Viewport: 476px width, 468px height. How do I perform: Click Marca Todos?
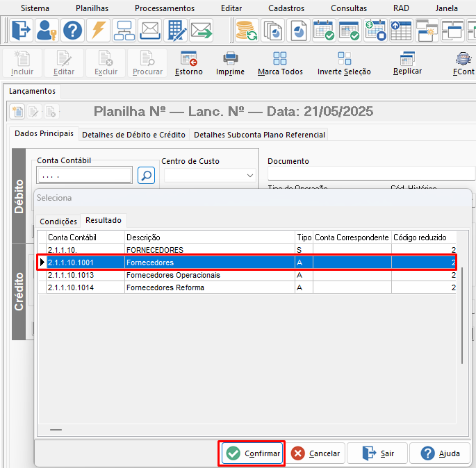[280, 63]
